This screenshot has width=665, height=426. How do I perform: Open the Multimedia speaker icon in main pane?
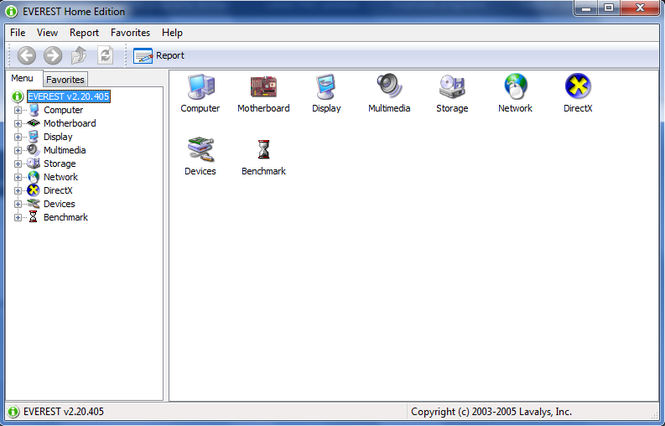[389, 93]
